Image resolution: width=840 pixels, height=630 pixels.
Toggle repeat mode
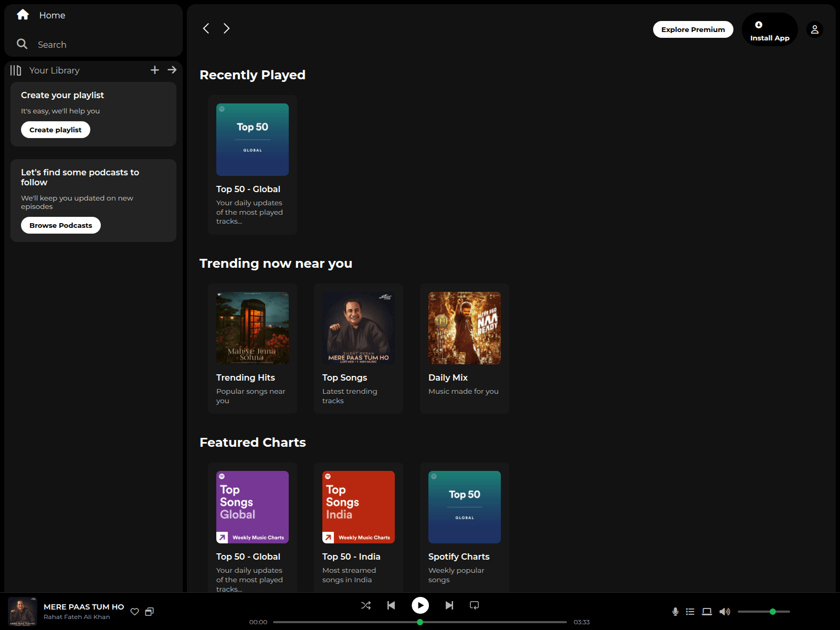click(x=475, y=605)
